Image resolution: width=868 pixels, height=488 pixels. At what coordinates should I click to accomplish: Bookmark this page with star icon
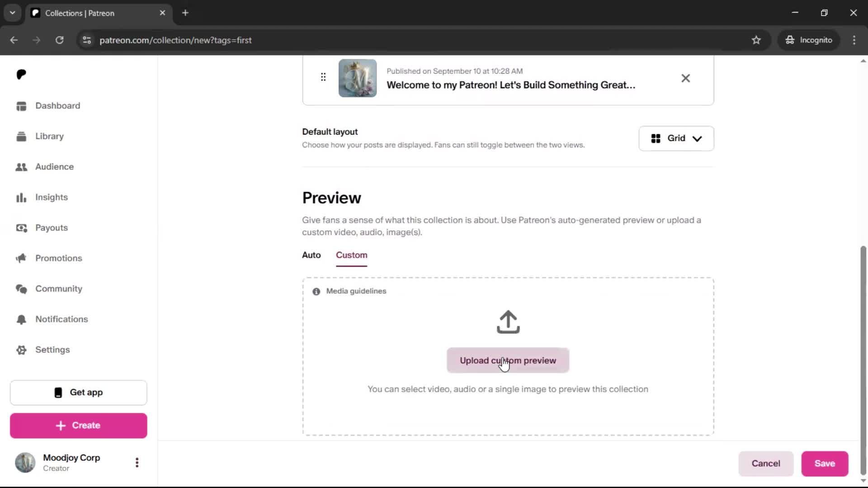756,40
